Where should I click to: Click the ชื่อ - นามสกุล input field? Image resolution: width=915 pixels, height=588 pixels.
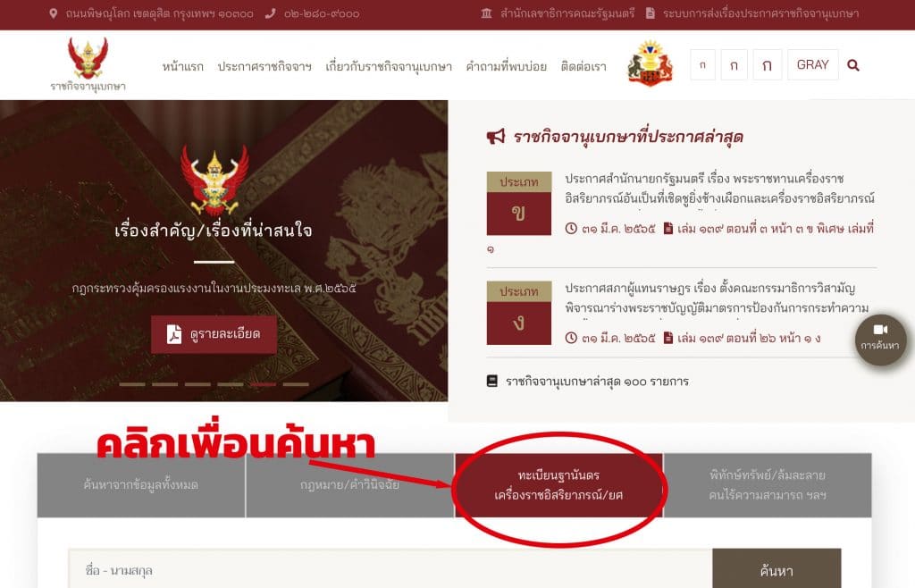[390, 568]
